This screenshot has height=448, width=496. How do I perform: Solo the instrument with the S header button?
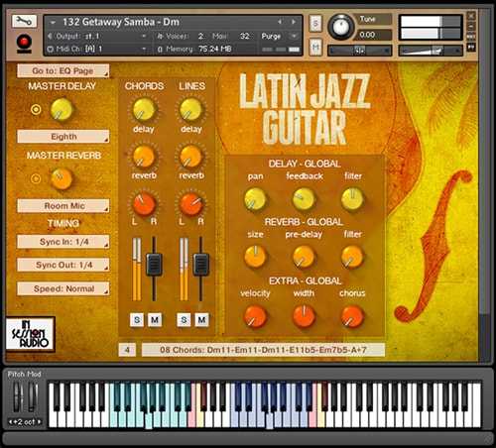(x=315, y=24)
